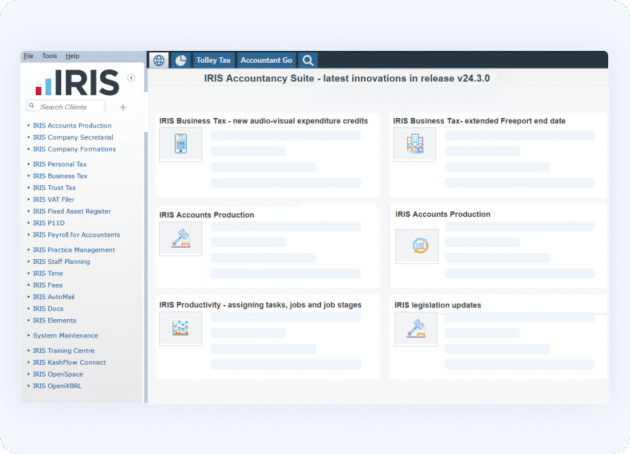Launch IRIS Business Tax from sidebar

tap(60, 176)
